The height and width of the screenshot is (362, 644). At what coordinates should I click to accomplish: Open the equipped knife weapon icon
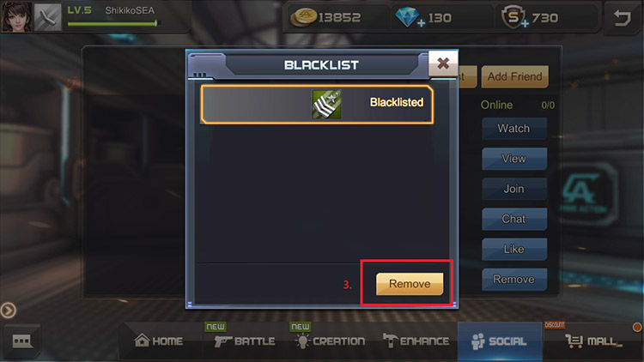click(x=47, y=18)
